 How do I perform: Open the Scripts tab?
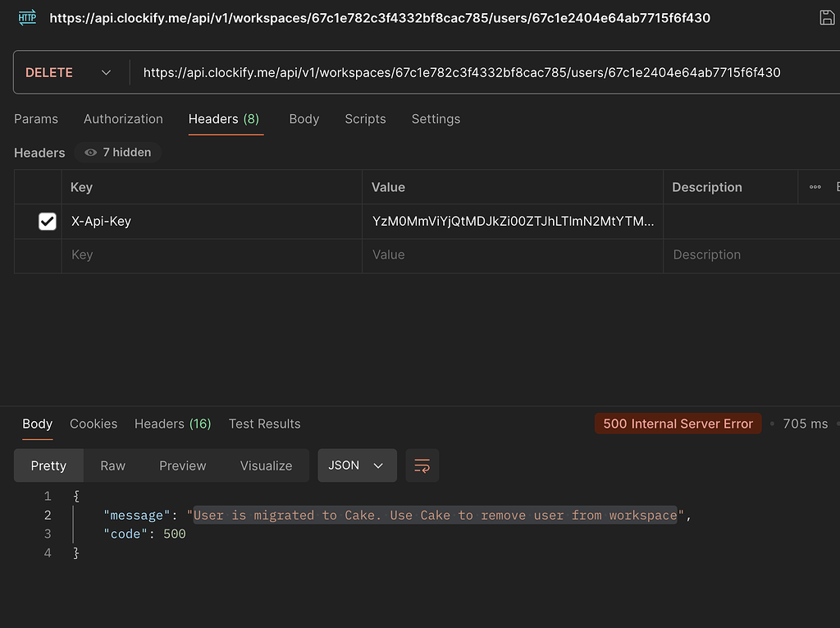(x=365, y=119)
